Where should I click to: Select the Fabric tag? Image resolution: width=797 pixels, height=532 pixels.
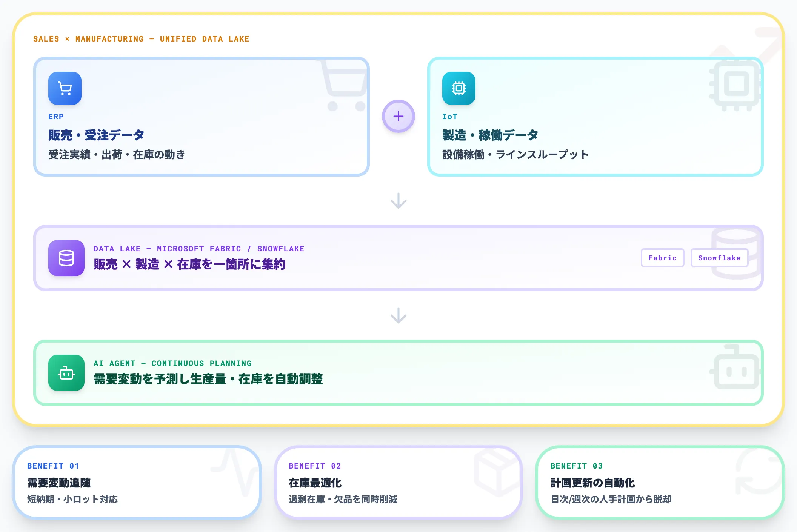point(662,258)
